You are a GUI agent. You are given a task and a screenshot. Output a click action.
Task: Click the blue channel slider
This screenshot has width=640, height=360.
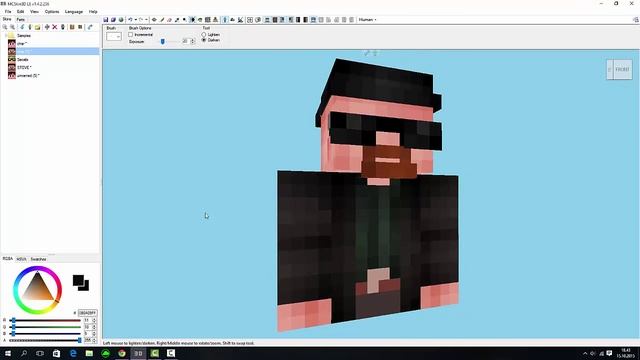coord(45,333)
